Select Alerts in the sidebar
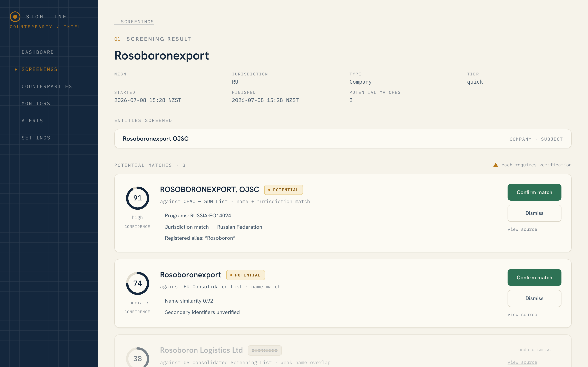Viewport: 588px width, 367px height. (x=32, y=121)
